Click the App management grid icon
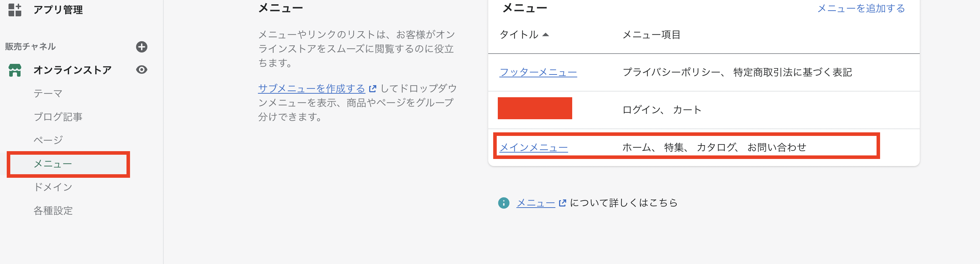The image size is (980, 264). [15, 10]
